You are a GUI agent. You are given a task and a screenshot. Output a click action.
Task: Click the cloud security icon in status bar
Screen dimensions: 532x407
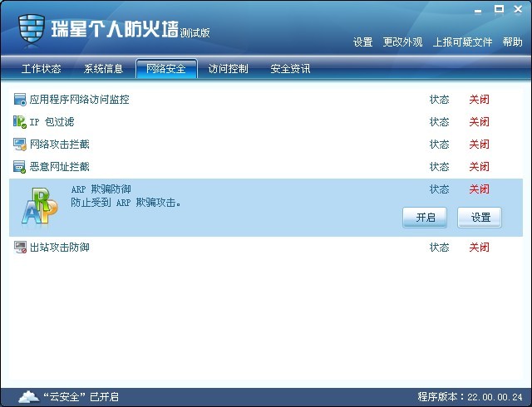[28, 396]
